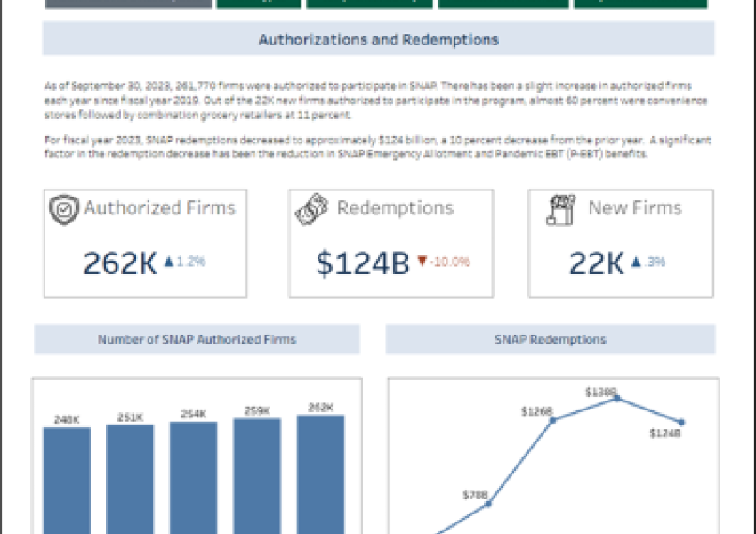Click the '262K' label above the last bar
This screenshot has height=534, width=756.
point(320,407)
